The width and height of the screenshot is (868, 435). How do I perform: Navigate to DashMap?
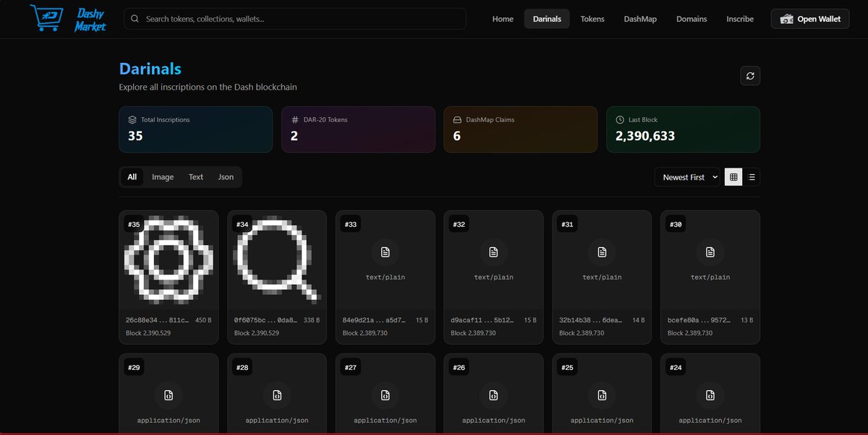pyautogui.click(x=640, y=19)
